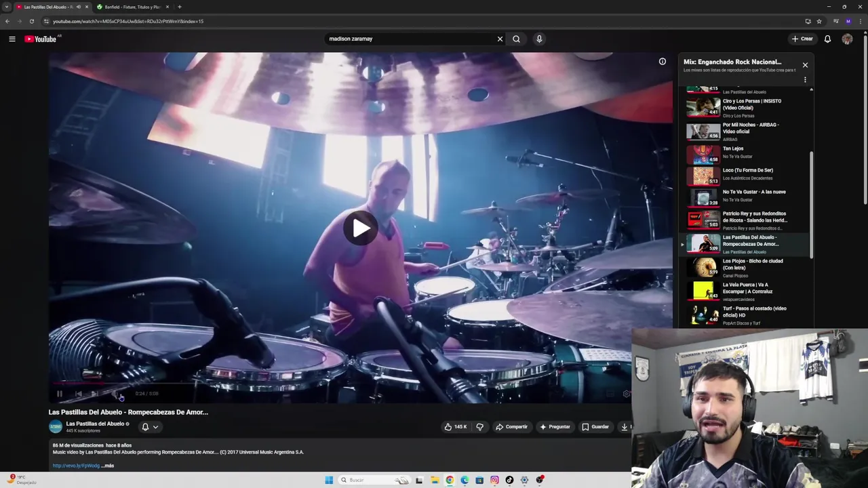Mute audio on the YouTube tab

(x=79, y=7)
